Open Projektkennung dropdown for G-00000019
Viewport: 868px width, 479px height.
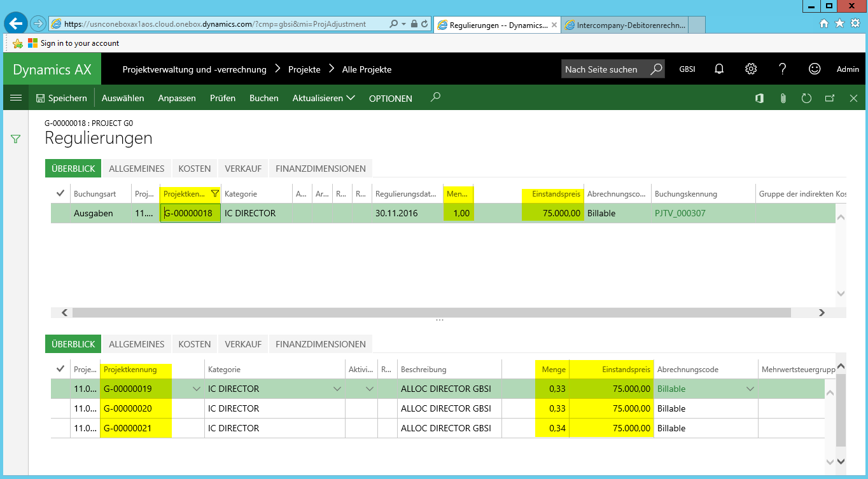[x=197, y=389]
